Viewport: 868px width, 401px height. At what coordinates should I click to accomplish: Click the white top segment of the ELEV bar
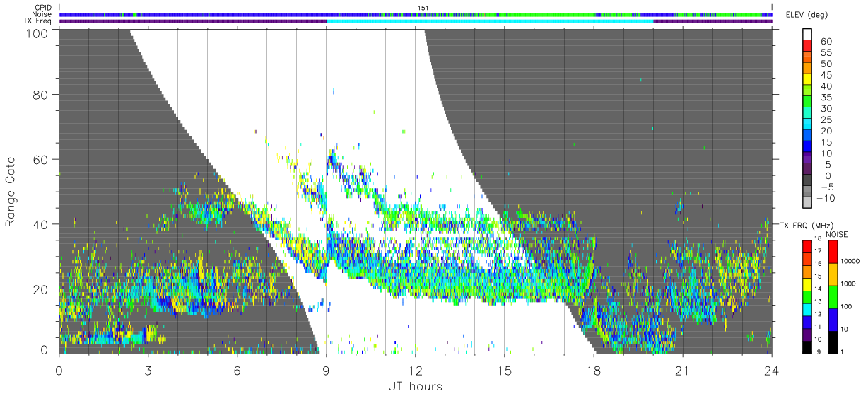click(807, 35)
